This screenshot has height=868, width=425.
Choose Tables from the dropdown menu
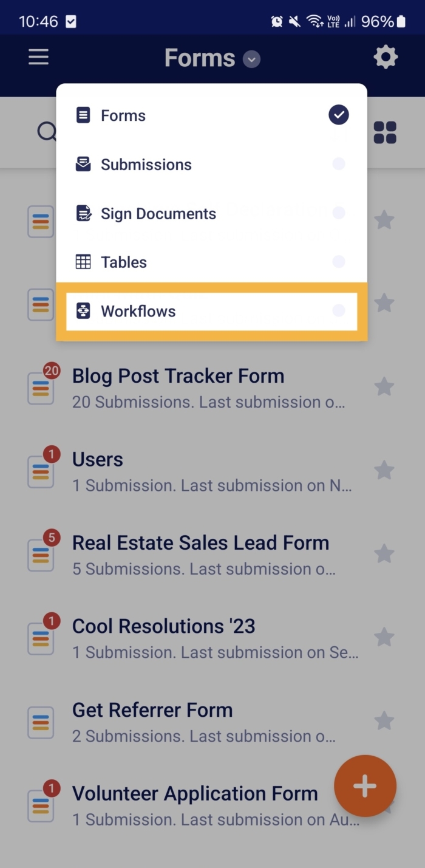124,262
